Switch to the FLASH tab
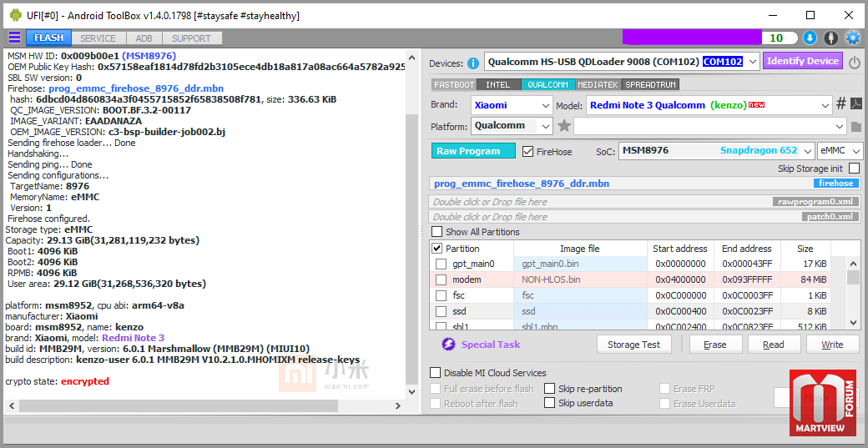Image resolution: width=868 pixels, height=448 pixels. (x=48, y=38)
